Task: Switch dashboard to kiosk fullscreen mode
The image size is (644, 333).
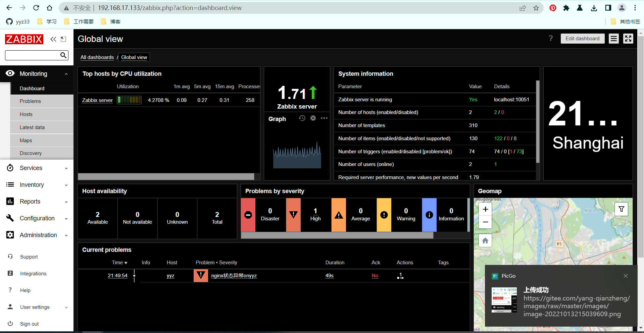Action: point(628,39)
